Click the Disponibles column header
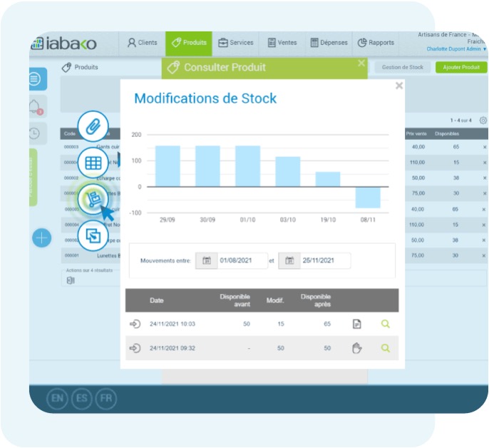489x448 pixels. coord(447,133)
